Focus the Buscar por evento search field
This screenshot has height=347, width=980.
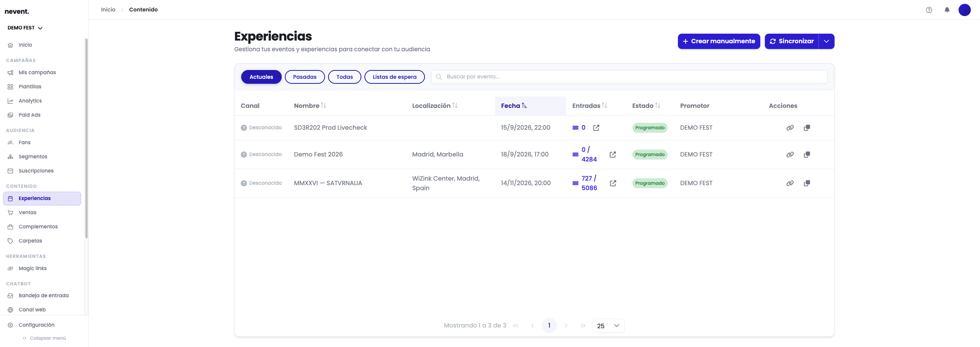tap(629, 77)
